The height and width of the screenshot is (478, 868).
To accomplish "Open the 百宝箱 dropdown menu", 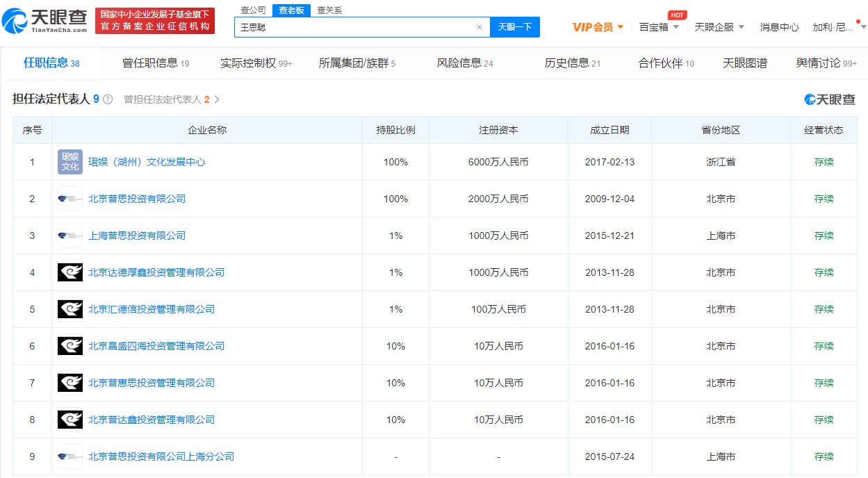I will 675,27.
